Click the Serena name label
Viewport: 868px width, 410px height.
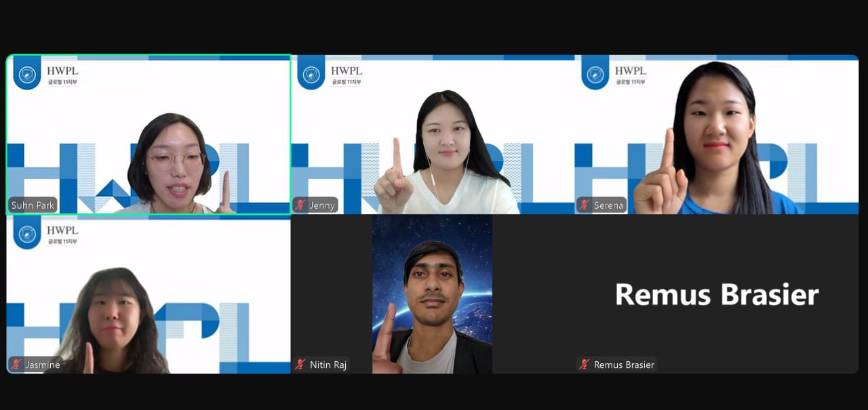pyautogui.click(x=608, y=205)
